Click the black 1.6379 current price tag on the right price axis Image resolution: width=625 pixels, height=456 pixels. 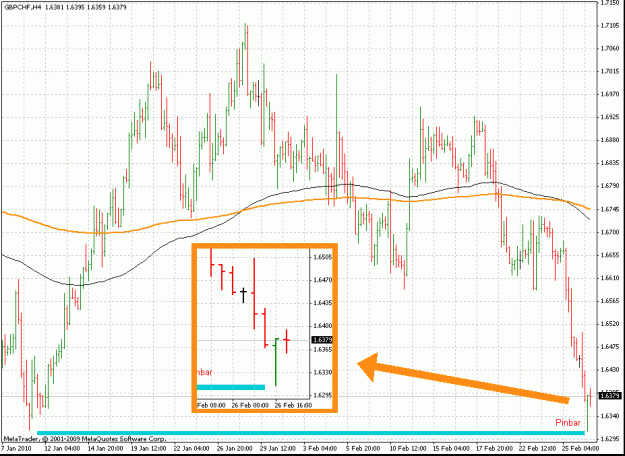610,395
